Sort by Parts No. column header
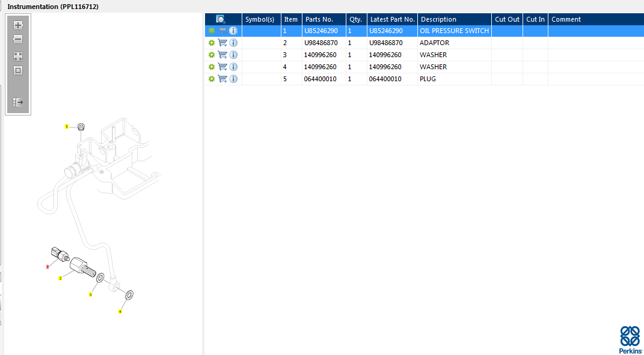 [x=324, y=19]
